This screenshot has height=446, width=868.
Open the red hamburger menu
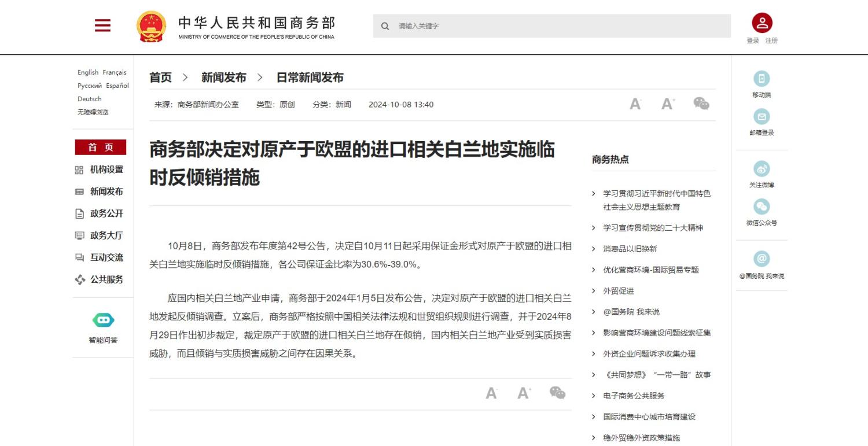click(102, 25)
